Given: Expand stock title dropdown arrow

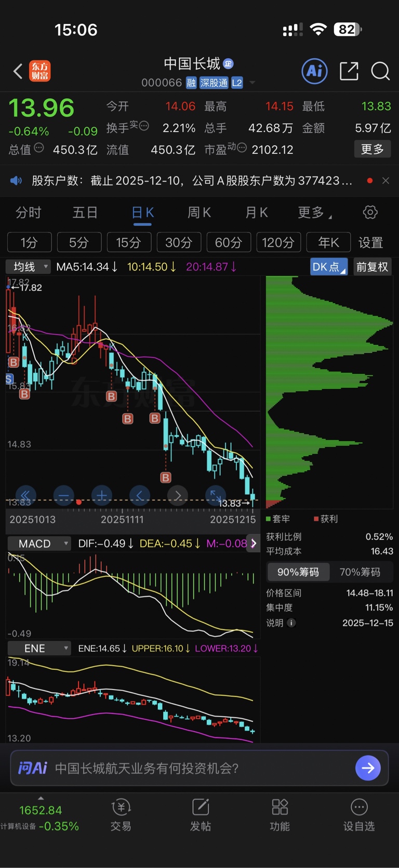Looking at the screenshot, I should [x=252, y=83].
